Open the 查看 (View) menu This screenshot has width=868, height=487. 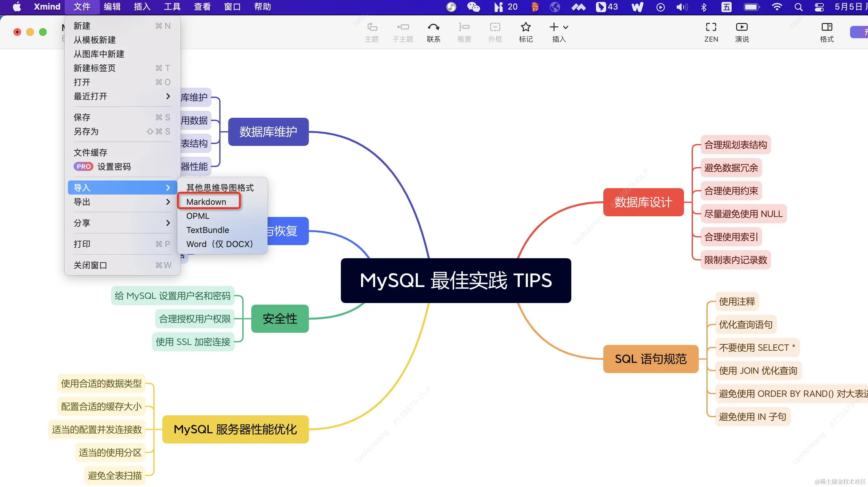coord(202,7)
